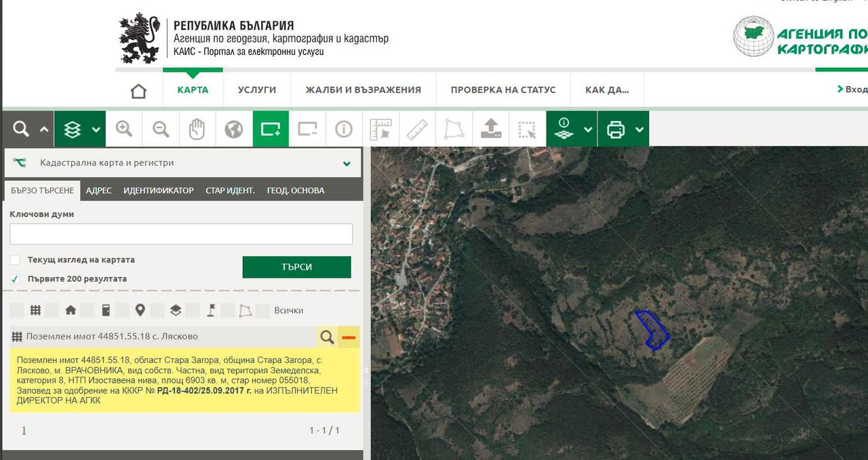Toggle the flag marker filter checkbox
Image resolution: width=868 pixels, height=460 pixels.
coord(193,310)
